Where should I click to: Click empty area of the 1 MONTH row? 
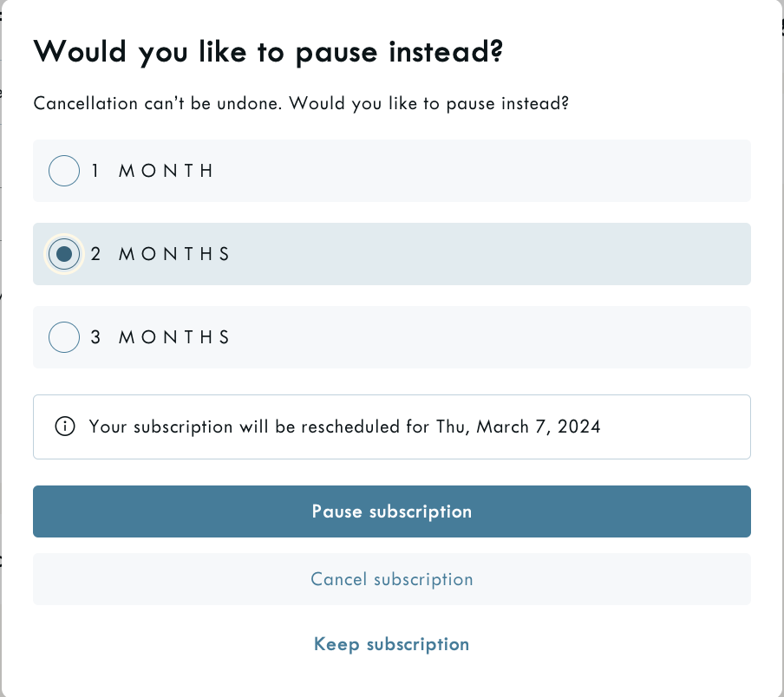pos(486,171)
